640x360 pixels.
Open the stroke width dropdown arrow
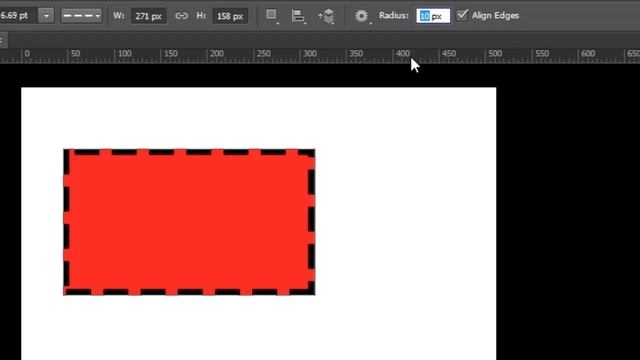[x=46, y=16]
